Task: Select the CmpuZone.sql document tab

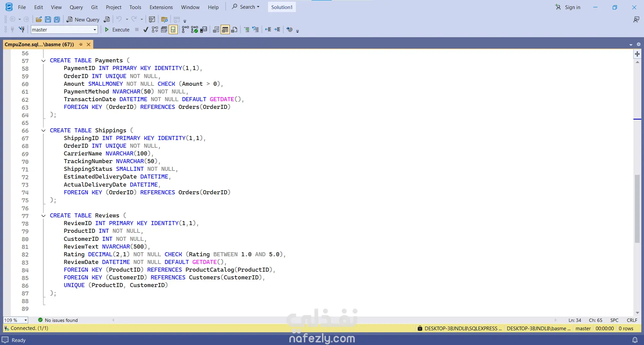Action: tap(39, 44)
